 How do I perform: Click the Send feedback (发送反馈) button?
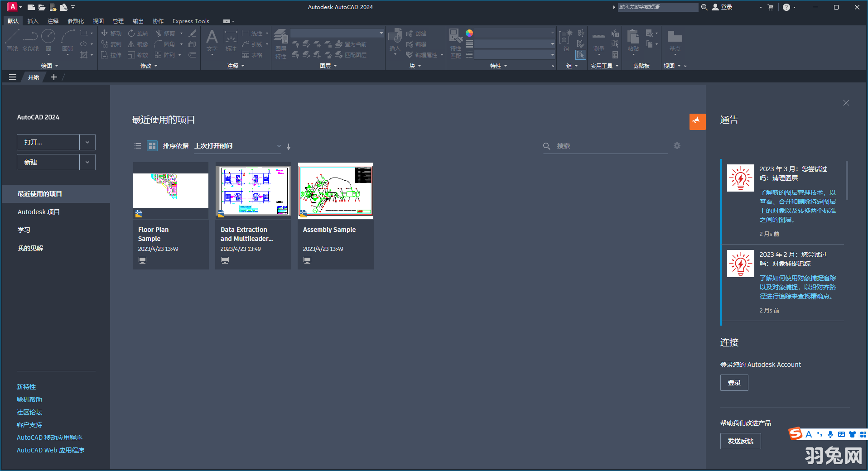[x=740, y=441]
